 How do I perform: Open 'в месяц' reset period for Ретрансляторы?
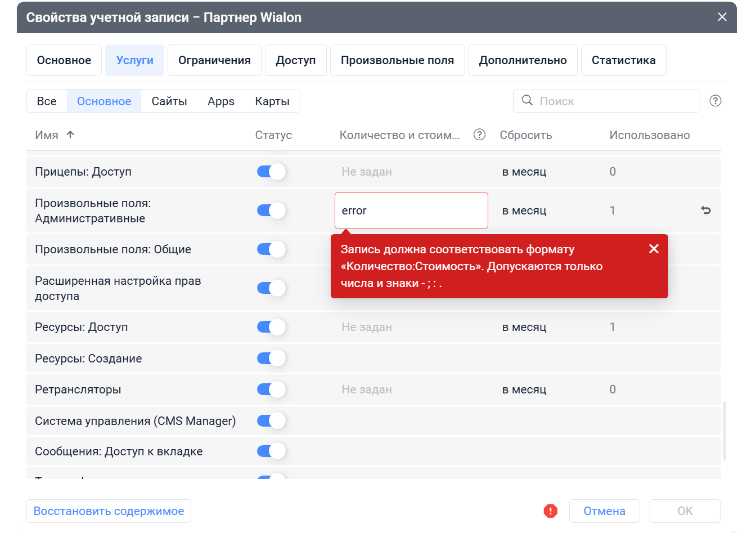point(524,389)
